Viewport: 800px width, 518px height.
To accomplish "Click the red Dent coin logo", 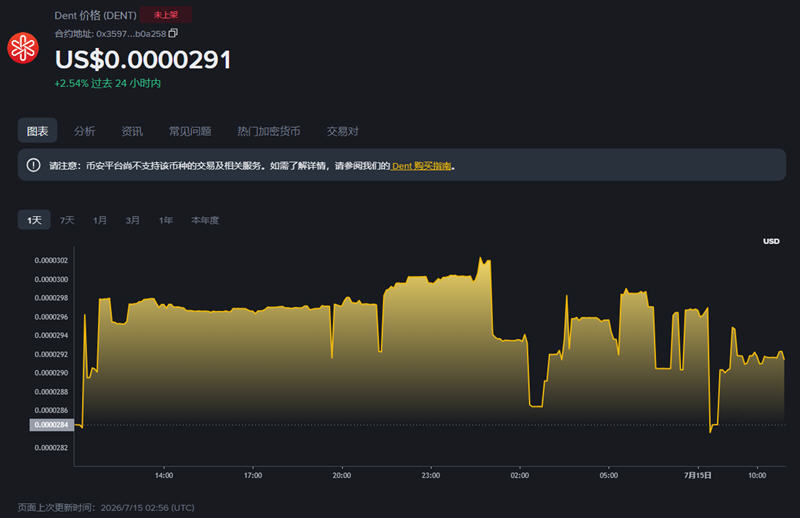I will point(23,48).
